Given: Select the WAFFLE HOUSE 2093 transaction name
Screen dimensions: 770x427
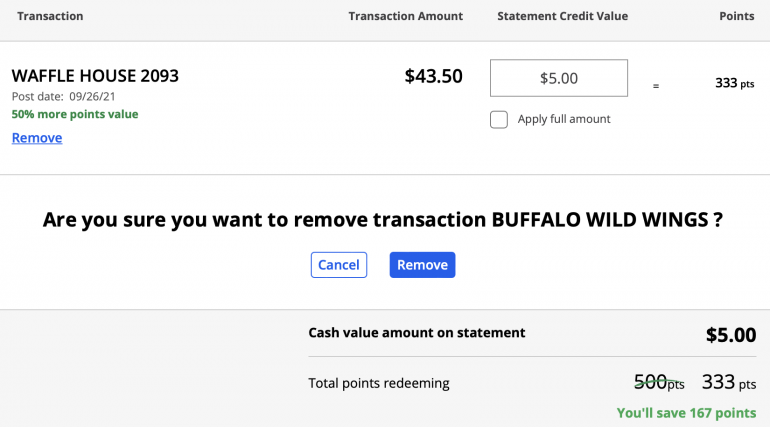Looking at the screenshot, I should click(95, 76).
